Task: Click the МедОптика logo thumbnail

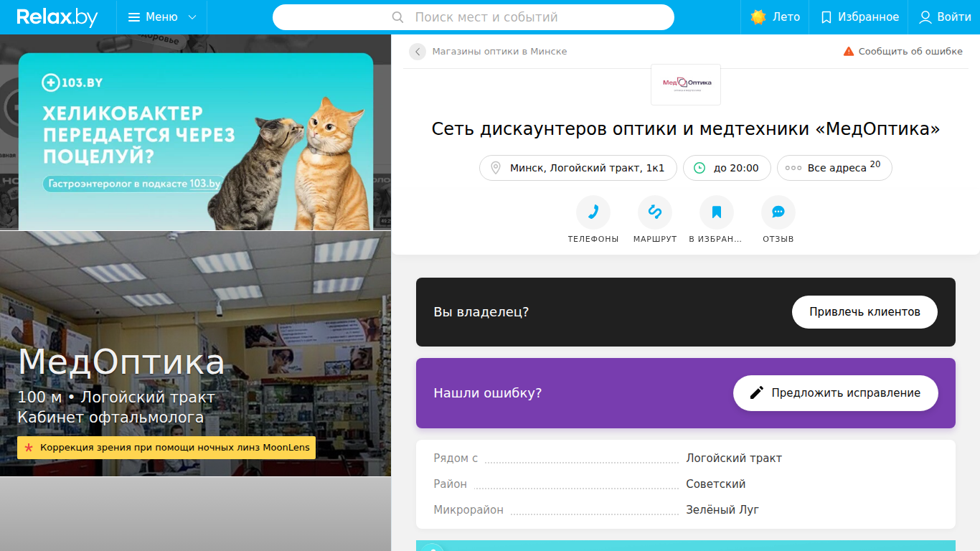Action: 686,85
